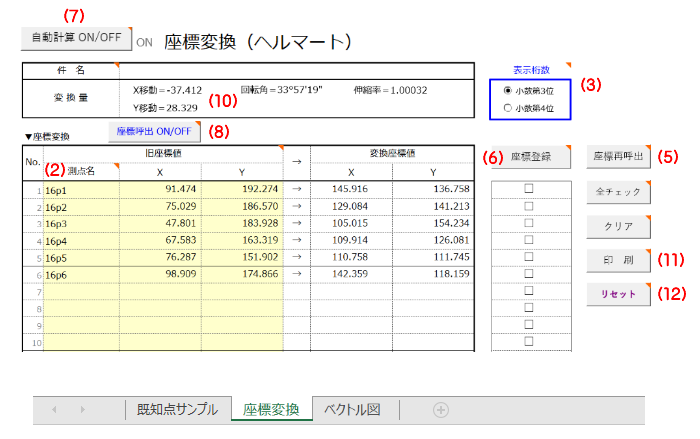This screenshot has height=439, width=700.
Task: Click the sheet tab scroll-left arrow
Action: (x=55, y=410)
